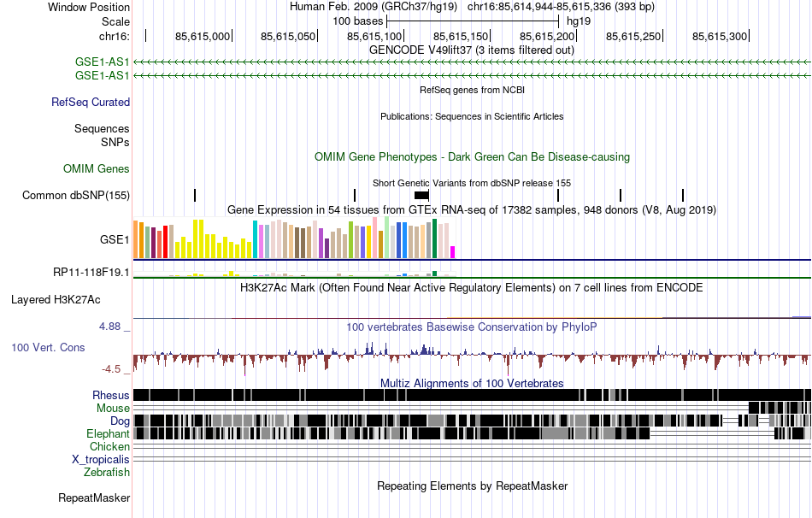Open the RepeatMasker track label
The image size is (812, 518).
[94, 498]
